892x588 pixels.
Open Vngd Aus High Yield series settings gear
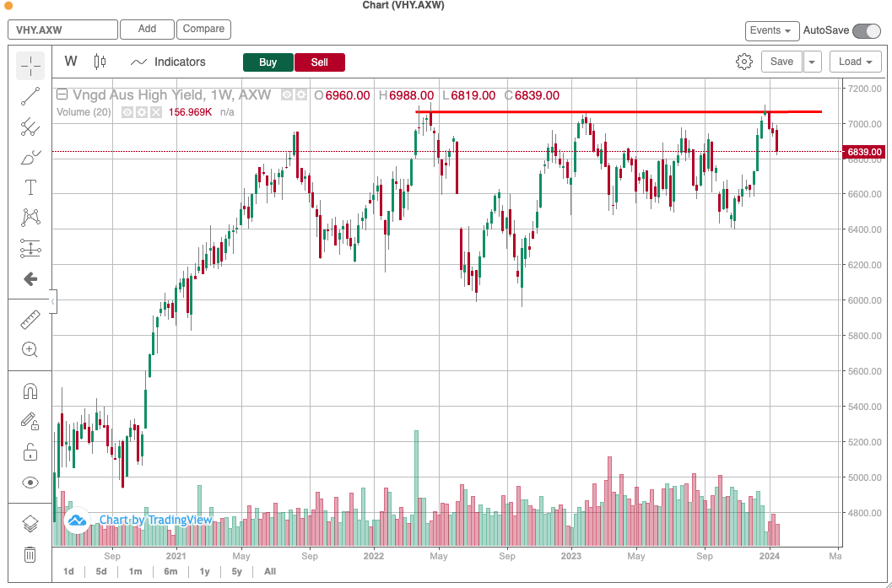[x=301, y=95]
